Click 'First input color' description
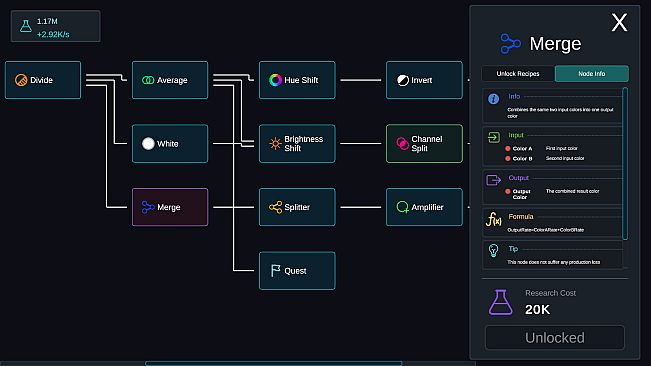651x366 pixels. click(x=561, y=148)
